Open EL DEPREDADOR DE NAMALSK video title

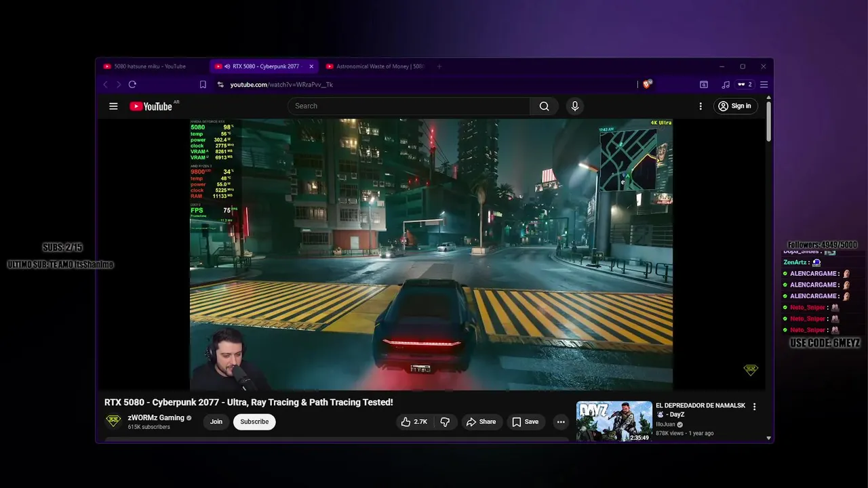(x=701, y=409)
